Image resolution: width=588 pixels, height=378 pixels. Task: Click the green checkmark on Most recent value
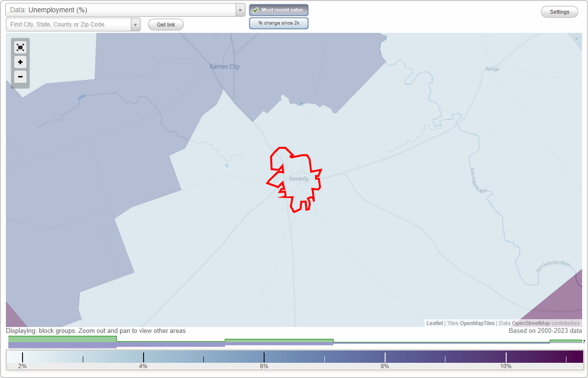click(256, 9)
